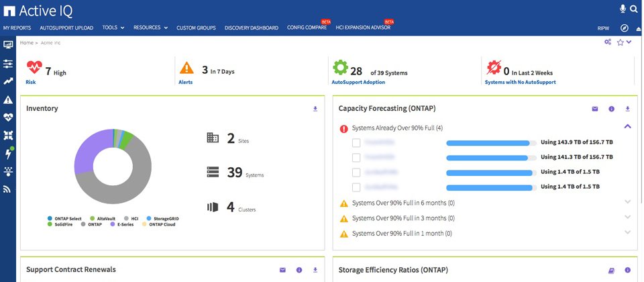Show Capacity Forecasting info

coord(611,109)
